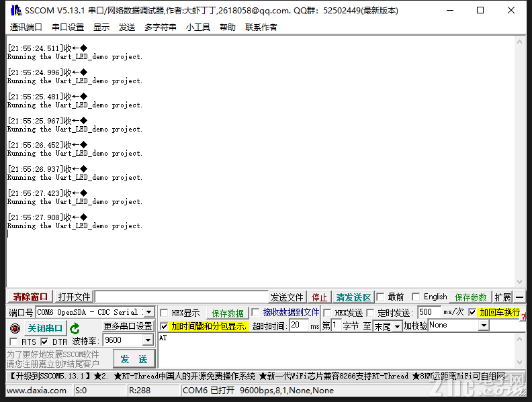Click COM6 已打开 9600bps status text
The image size is (532, 402).
258,391
